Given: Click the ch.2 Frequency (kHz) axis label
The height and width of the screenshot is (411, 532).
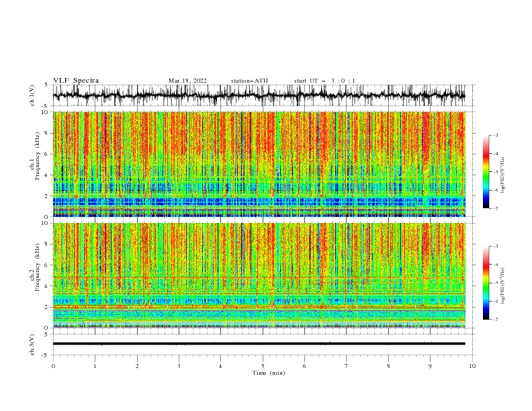Looking at the screenshot, I should click(x=35, y=267).
